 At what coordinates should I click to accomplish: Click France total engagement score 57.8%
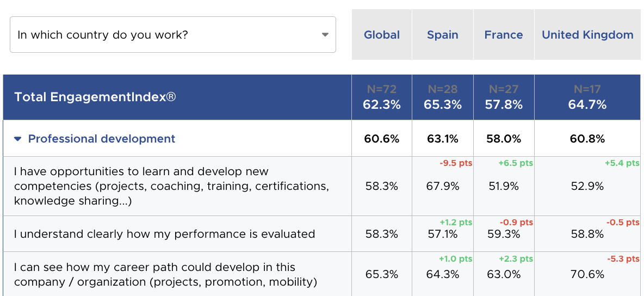(504, 104)
